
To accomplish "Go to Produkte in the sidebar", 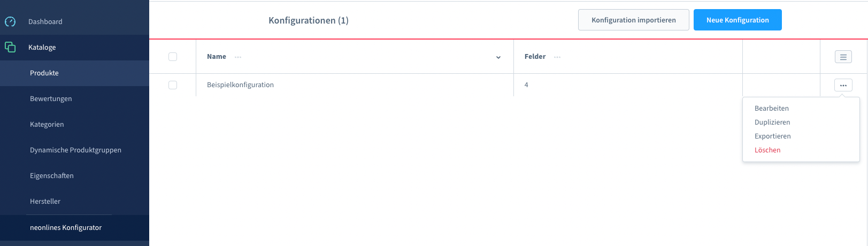I will (x=44, y=73).
